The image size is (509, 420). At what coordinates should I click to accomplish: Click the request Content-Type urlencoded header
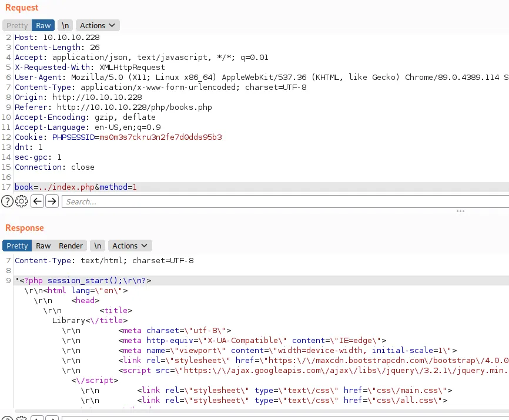(160, 88)
